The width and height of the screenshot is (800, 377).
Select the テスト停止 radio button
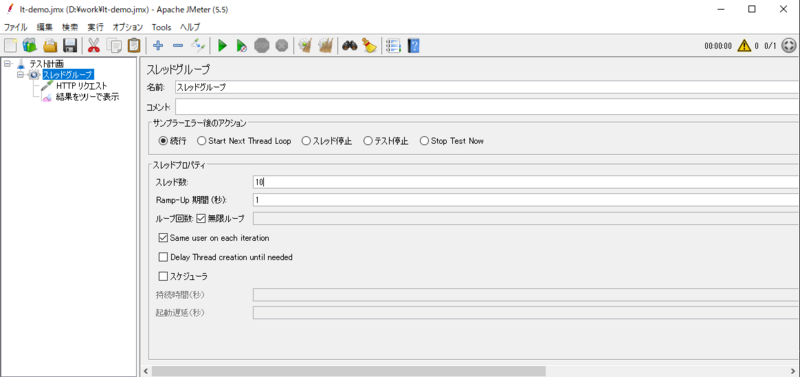[x=368, y=141]
